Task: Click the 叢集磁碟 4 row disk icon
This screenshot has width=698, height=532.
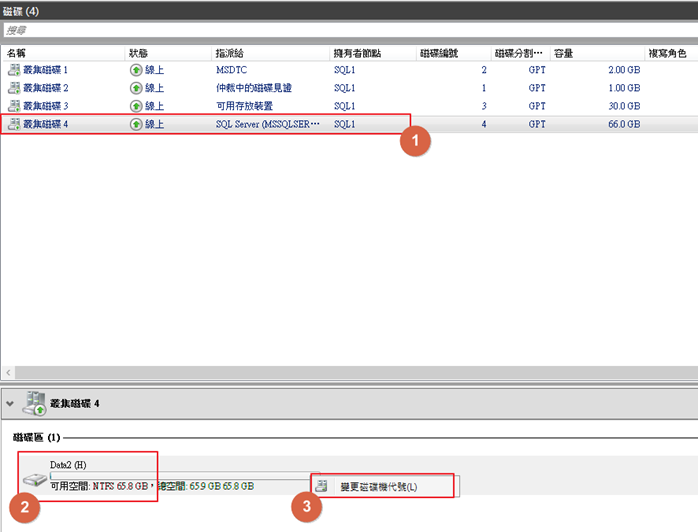Action: (x=14, y=124)
